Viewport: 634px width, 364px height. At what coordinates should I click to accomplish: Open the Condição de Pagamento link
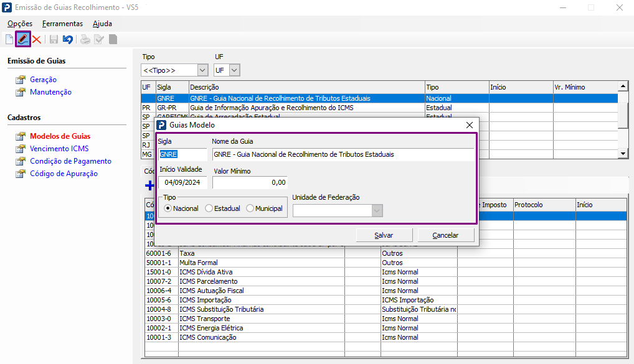click(71, 161)
